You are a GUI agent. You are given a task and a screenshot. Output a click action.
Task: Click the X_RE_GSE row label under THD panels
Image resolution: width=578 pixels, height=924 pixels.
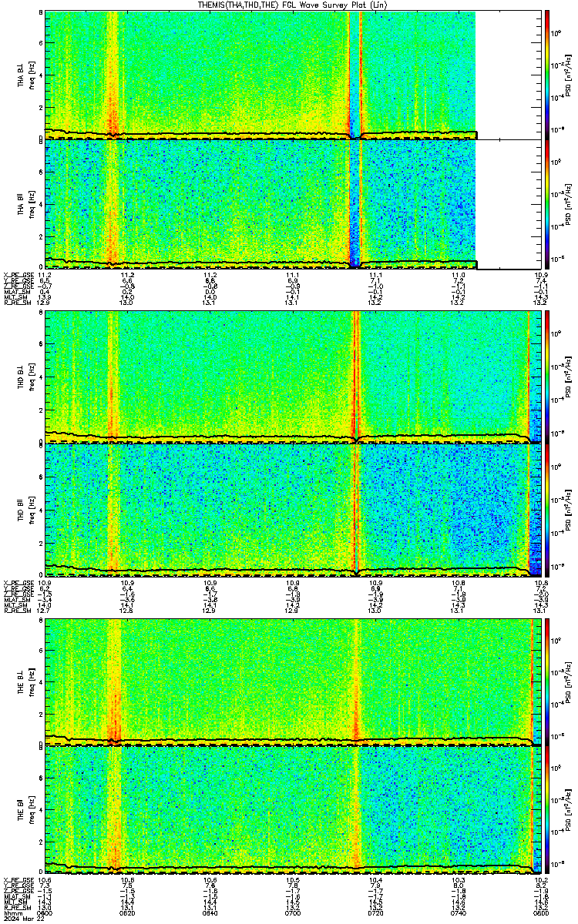point(17,582)
